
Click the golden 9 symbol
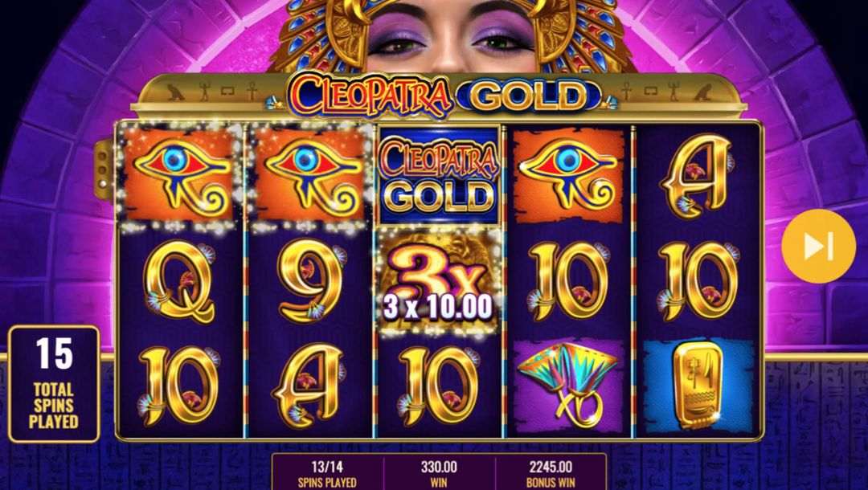[x=310, y=281]
